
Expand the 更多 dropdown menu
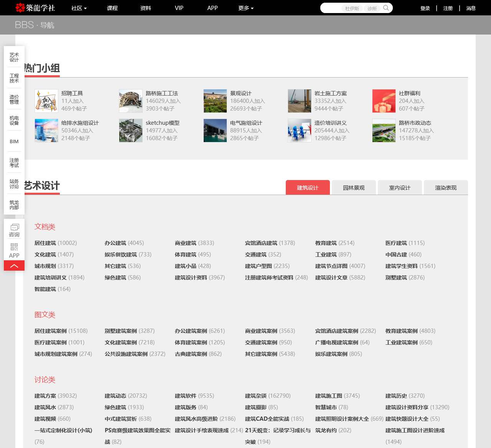click(246, 8)
